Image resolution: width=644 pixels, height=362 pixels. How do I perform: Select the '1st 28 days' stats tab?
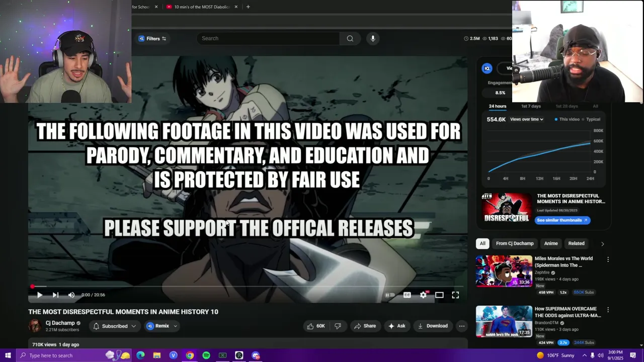(567, 106)
